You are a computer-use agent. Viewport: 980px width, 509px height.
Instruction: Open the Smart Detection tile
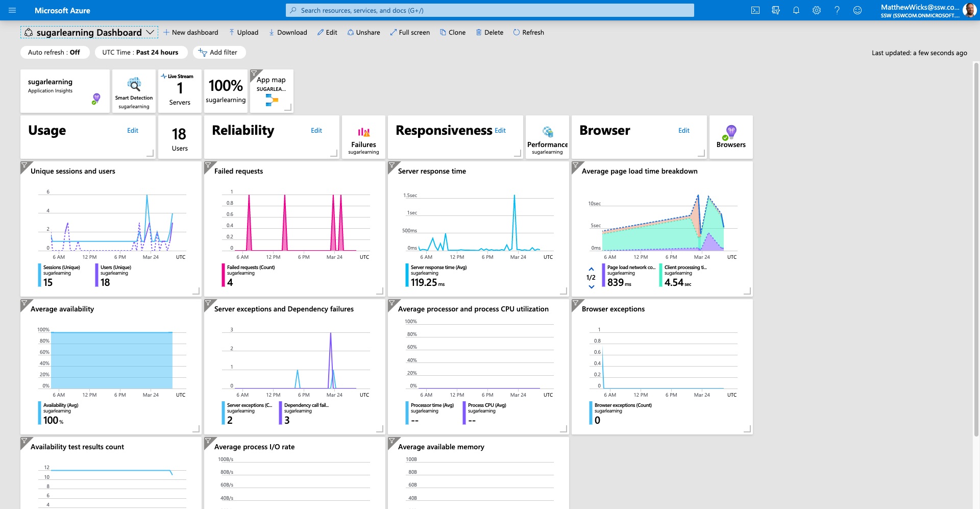(x=134, y=91)
